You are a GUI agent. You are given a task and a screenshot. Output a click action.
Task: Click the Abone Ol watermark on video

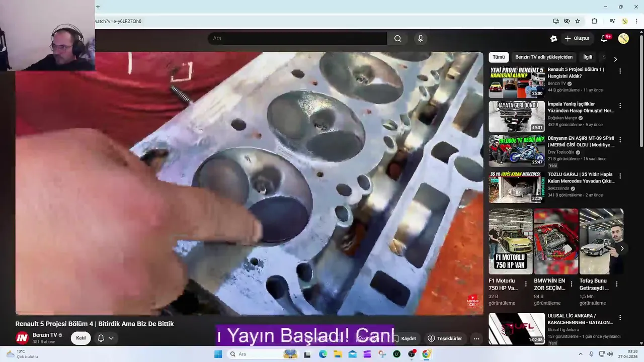click(472, 301)
